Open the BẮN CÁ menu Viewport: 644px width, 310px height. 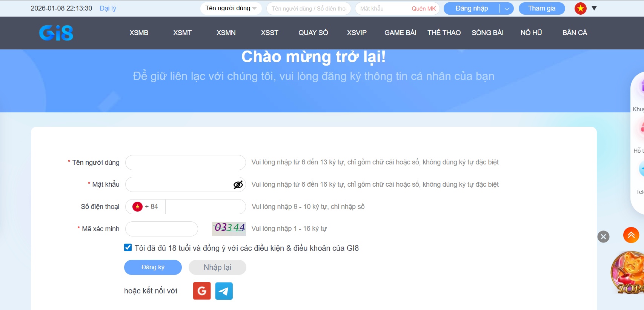pyautogui.click(x=575, y=33)
